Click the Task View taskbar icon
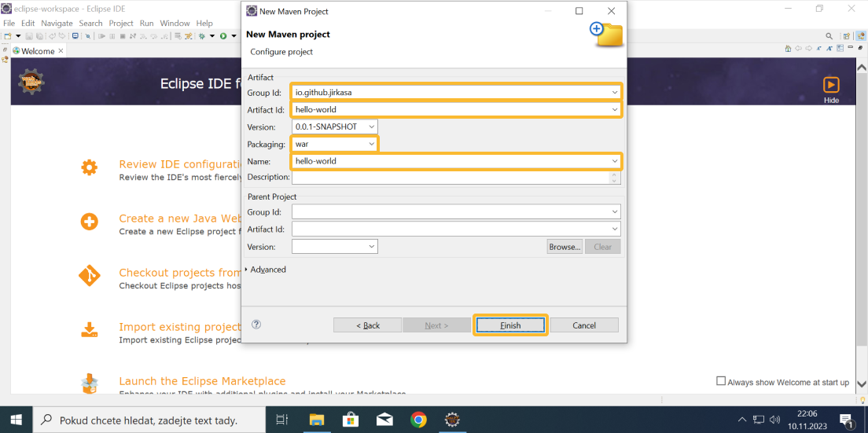Viewport: 868px width, 433px height. tap(281, 420)
